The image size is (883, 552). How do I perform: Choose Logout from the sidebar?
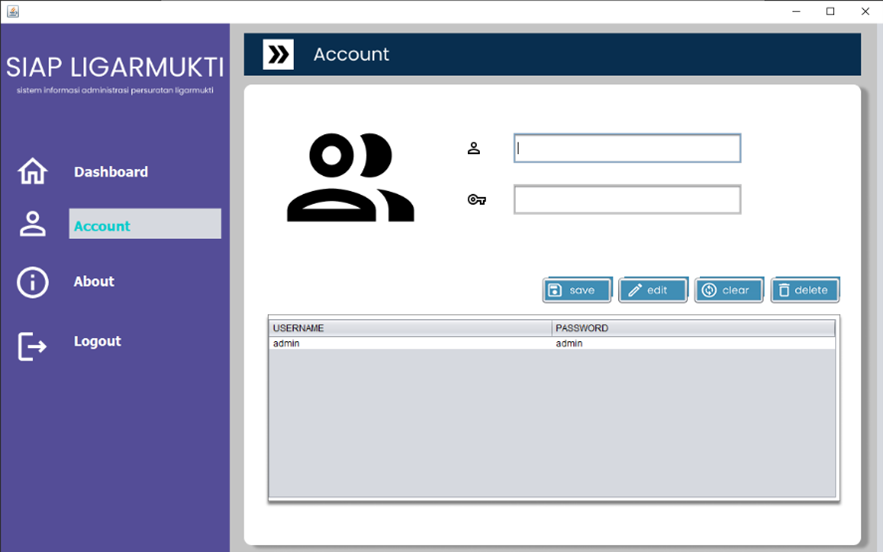97,341
